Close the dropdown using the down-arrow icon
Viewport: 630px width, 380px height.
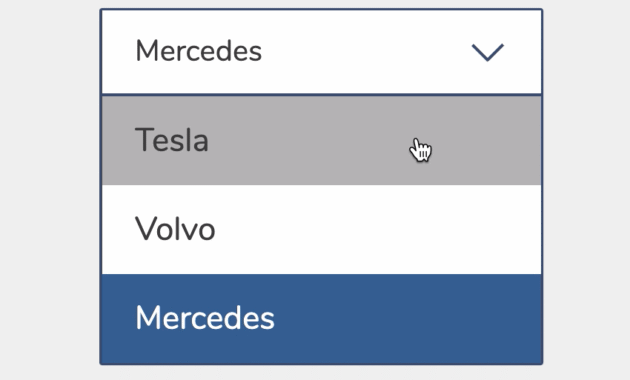(487, 52)
